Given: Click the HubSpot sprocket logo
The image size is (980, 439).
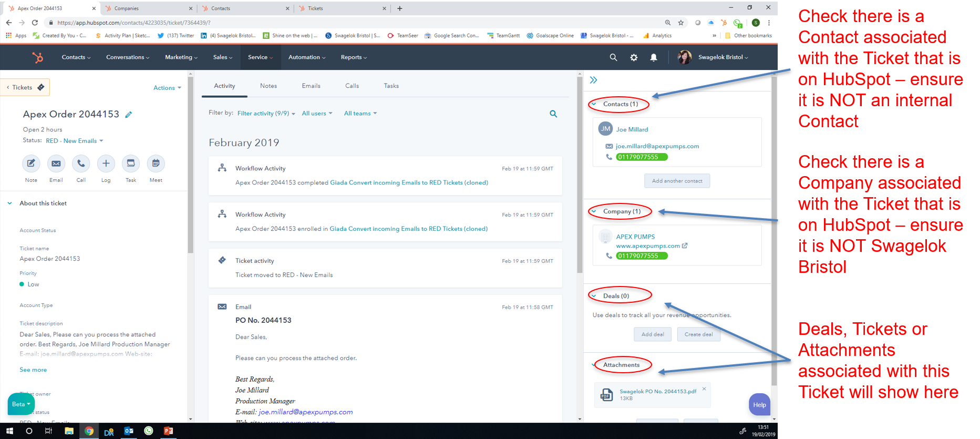Looking at the screenshot, I should click(x=38, y=57).
